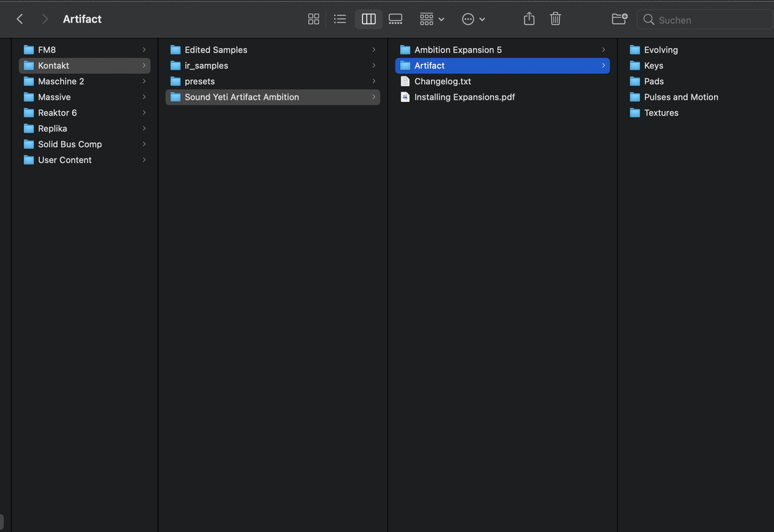Switch to list view
Screen dimensions: 774x532
point(339,19)
